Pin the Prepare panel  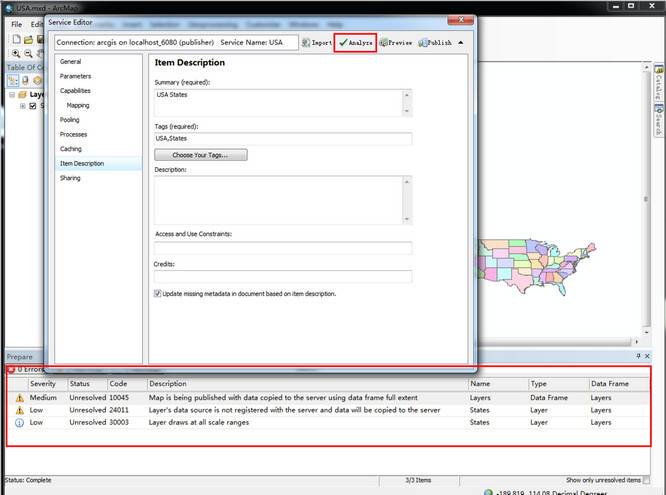(638, 356)
